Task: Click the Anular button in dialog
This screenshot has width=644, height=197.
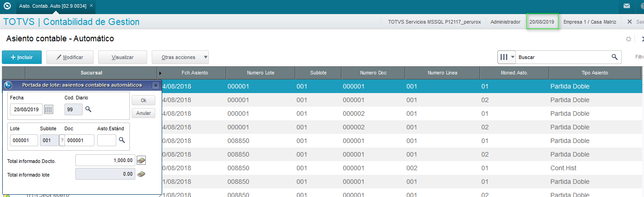Action: tap(144, 113)
